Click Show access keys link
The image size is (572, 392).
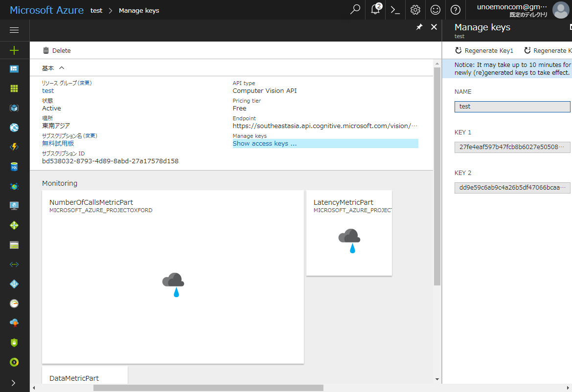(x=265, y=144)
